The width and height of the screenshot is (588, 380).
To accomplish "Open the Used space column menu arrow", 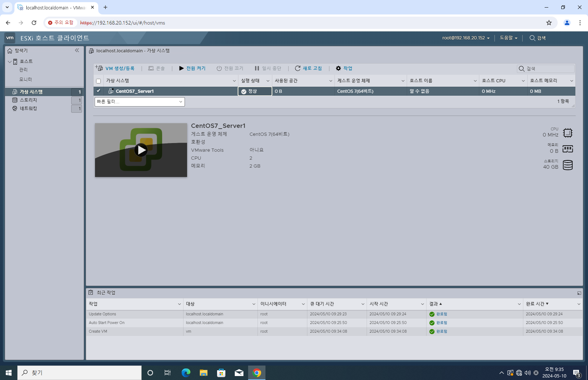I will coord(330,81).
